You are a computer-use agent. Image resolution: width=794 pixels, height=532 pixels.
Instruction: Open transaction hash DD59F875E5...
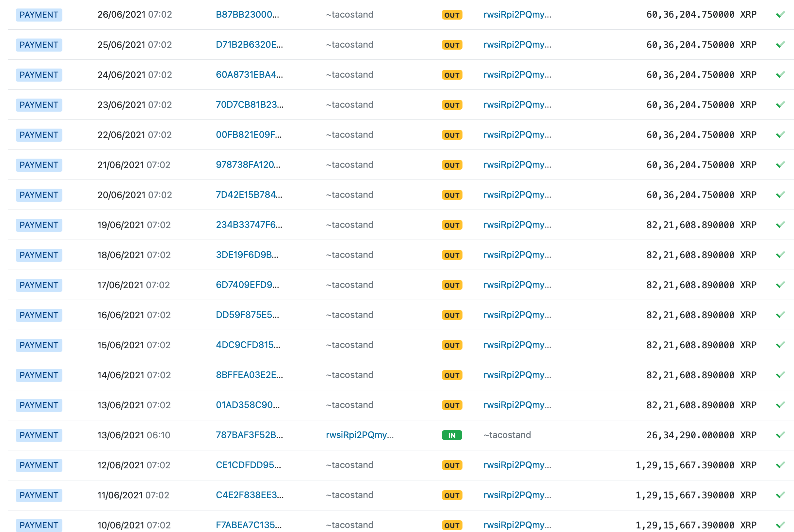[x=248, y=315]
